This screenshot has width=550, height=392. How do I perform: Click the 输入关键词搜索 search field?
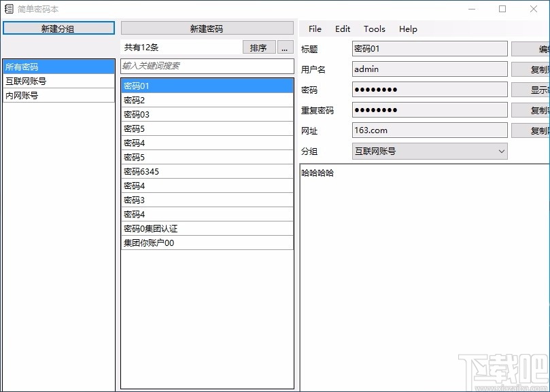(x=207, y=66)
